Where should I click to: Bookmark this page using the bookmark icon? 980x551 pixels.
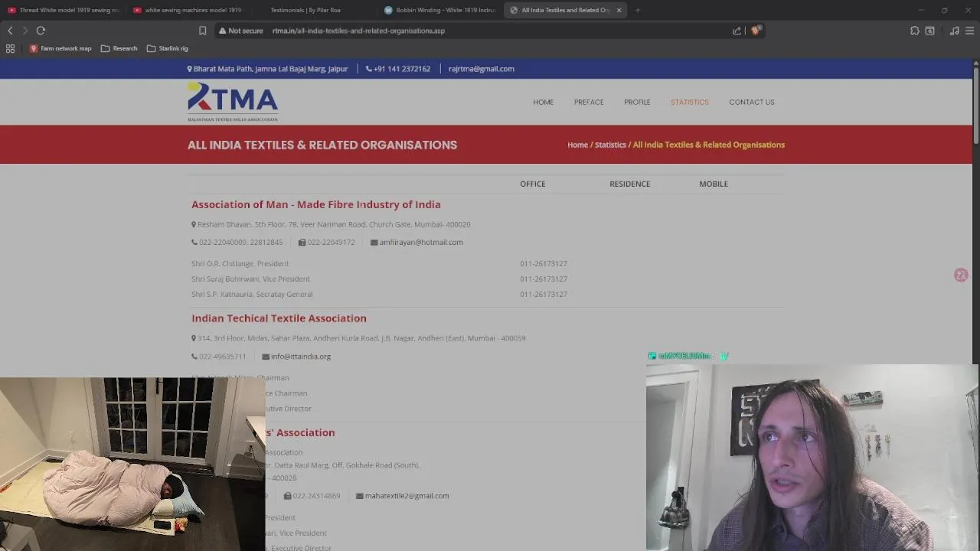pos(202,31)
